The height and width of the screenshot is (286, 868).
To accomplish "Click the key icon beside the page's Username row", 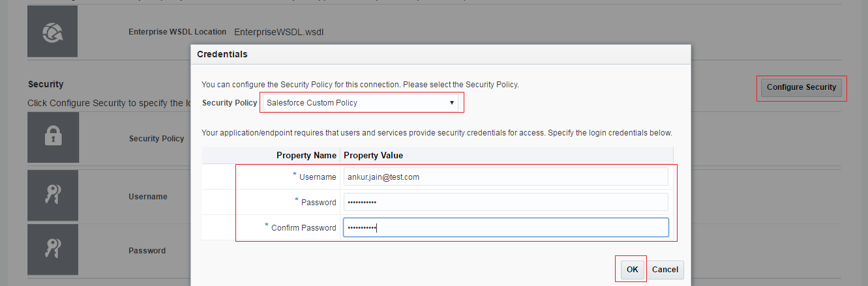I will point(52,195).
